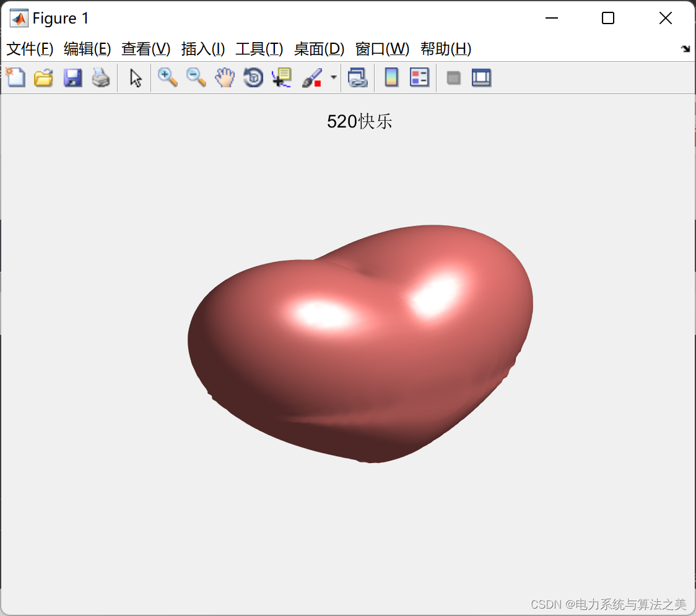Open the 帮助(H) menu
696x616 pixels.
[x=446, y=49]
